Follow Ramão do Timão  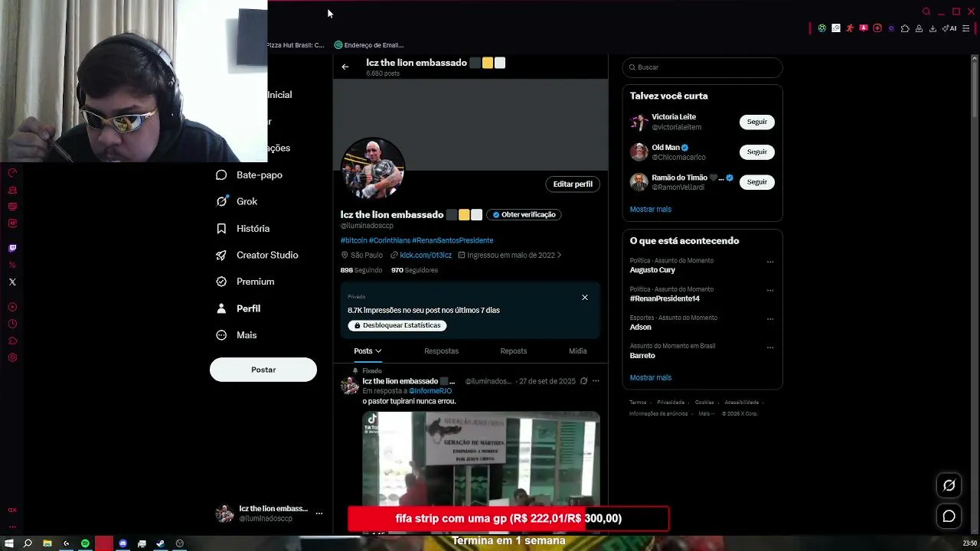pos(757,182)
